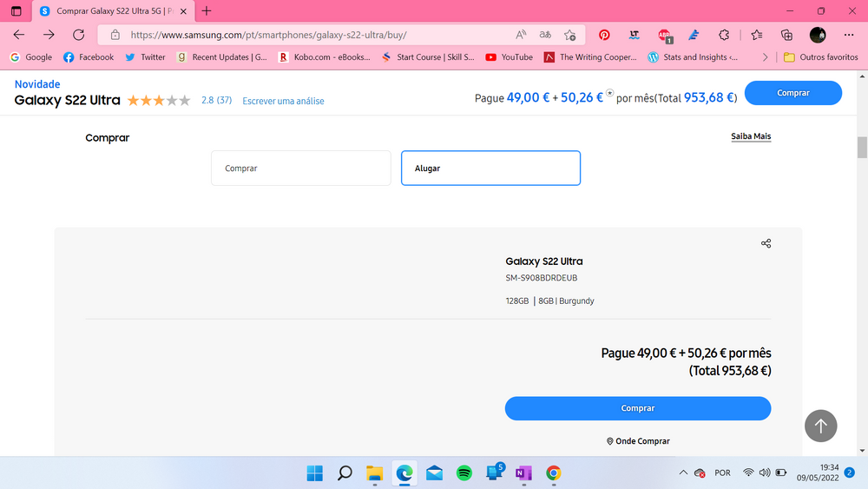Click Onde Comprar link
This screenshot has height=489, width=868.
638,441
